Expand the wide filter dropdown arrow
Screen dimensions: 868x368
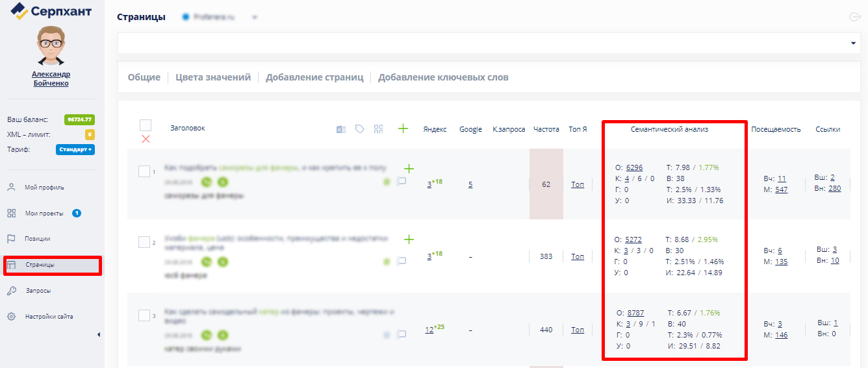click(852, 43)
